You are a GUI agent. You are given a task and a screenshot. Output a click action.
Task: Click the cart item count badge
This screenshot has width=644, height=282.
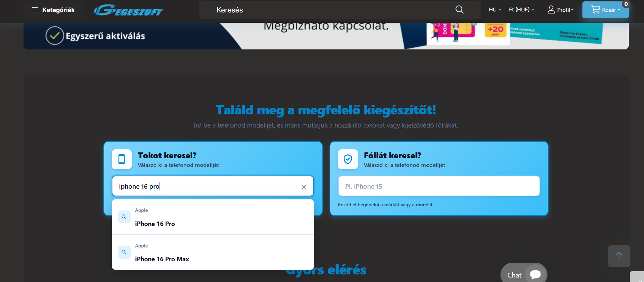coord(626,4)
